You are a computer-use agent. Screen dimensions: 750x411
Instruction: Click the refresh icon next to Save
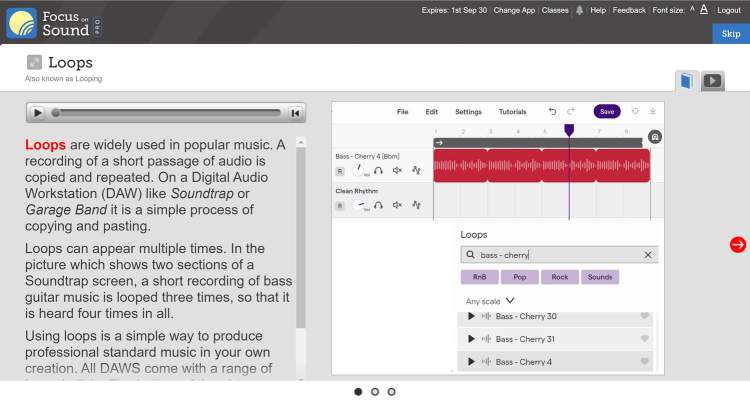click(x=635, y=111)
